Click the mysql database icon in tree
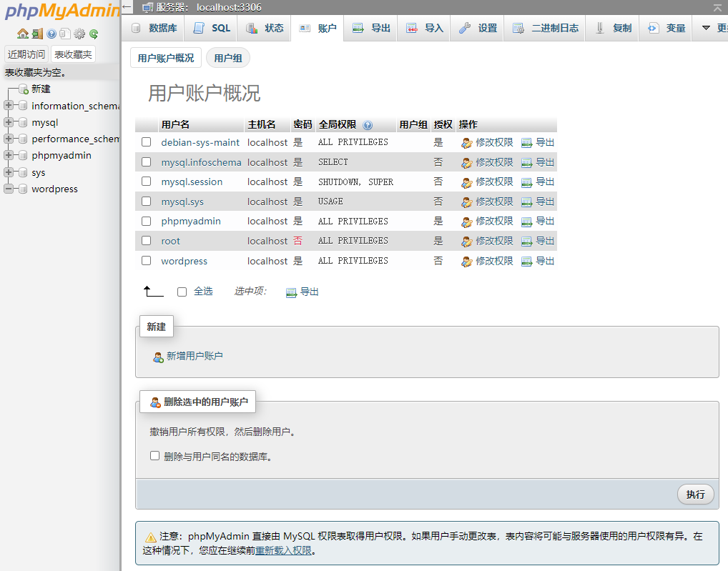This screenshot has height=571, width=728. tap(23, 122)
